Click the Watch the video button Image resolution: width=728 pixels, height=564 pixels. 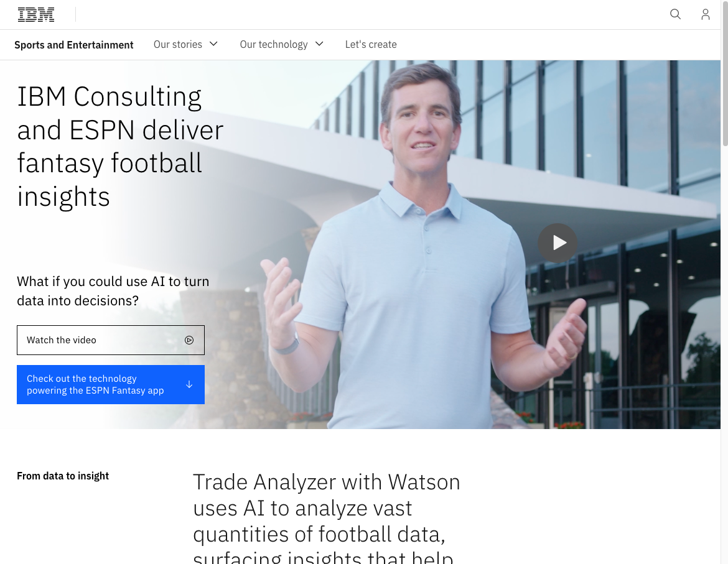pos(111,340)
